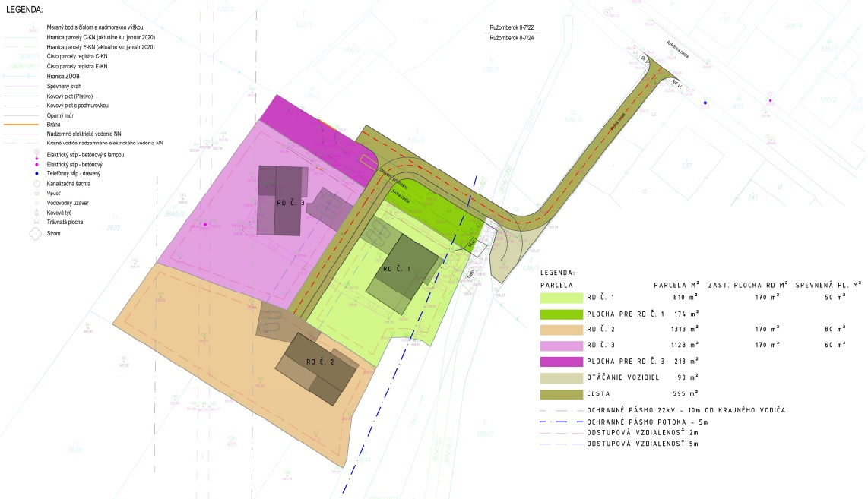Image resolution: width=868 pixels, height=499 pixels.
Task: Click the Kovová tyč legend symbol
Action: [35, 213]
